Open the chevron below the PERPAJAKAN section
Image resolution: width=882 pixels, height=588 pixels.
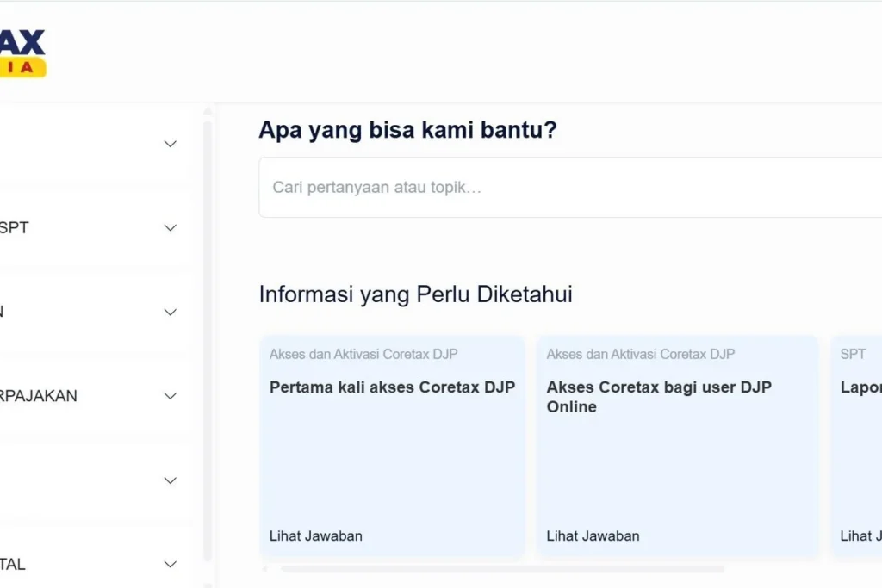[x=169, y=480]
